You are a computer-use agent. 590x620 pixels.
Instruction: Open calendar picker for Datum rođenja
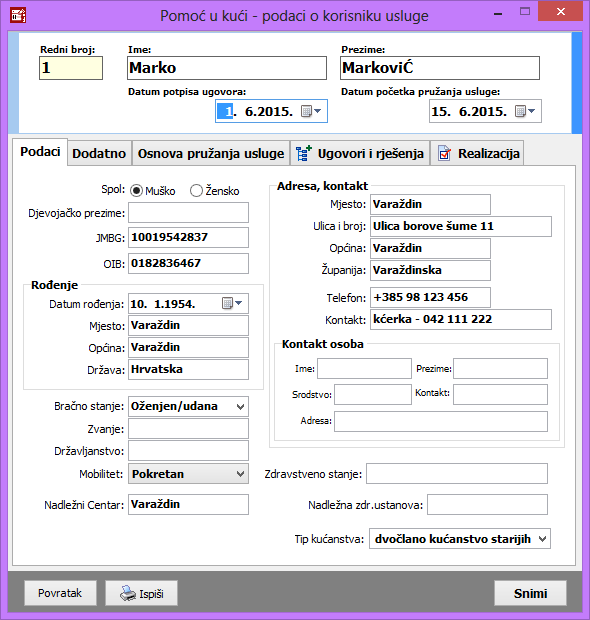pos(232,304)
